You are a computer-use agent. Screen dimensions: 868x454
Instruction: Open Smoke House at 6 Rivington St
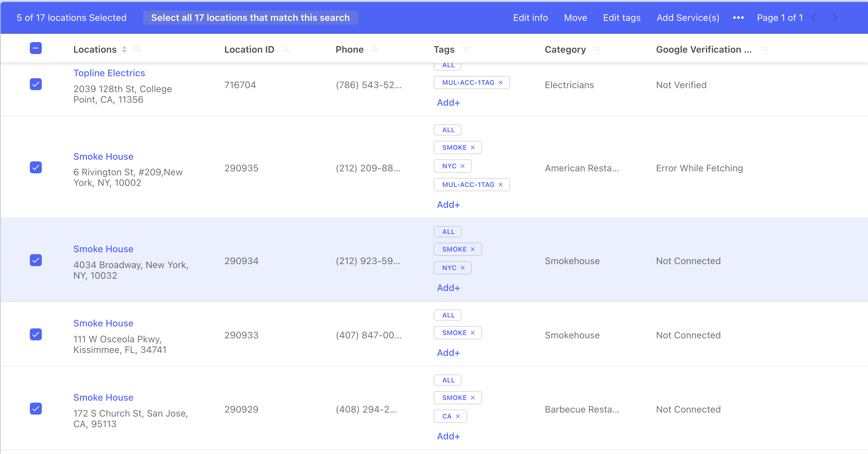(103, 157)
